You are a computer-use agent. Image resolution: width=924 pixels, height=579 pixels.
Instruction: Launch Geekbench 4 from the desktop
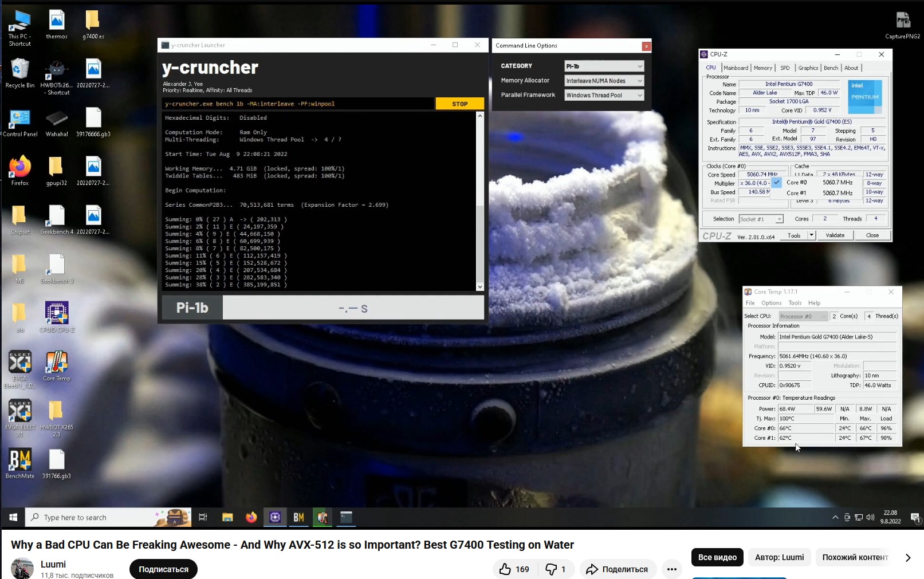coord(57,220)
